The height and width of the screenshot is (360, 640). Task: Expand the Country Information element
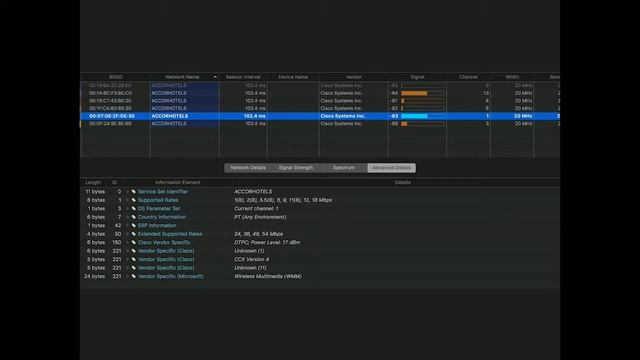click(x=127, y=217)
